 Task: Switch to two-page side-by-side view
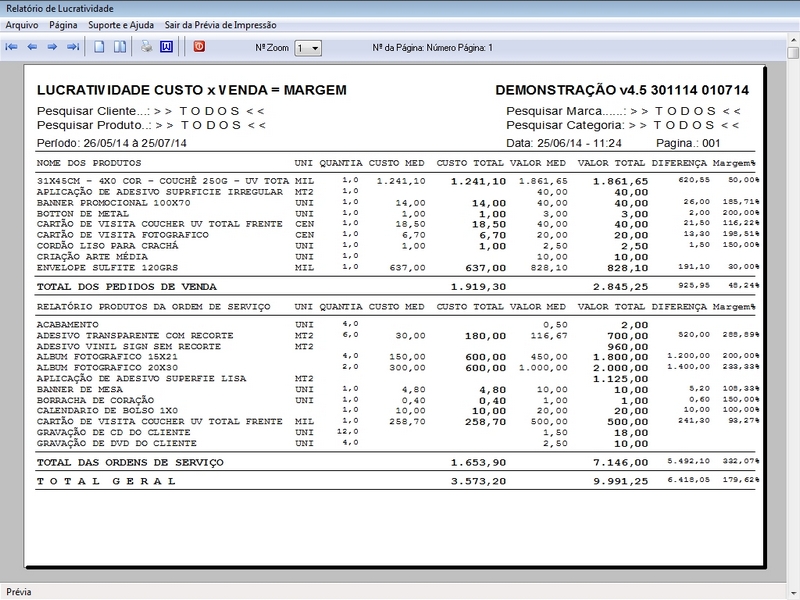119,47
